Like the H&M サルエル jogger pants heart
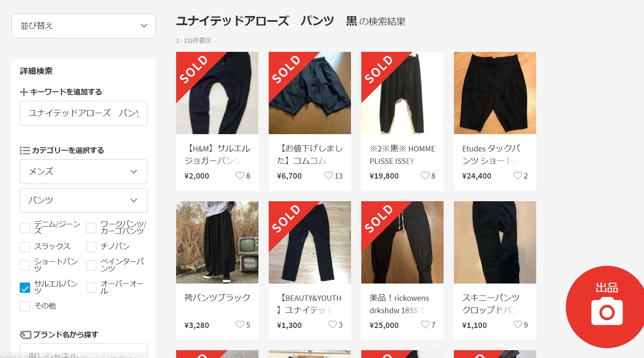This screenshot has width=644, height=358. click(x=239, y=176)
